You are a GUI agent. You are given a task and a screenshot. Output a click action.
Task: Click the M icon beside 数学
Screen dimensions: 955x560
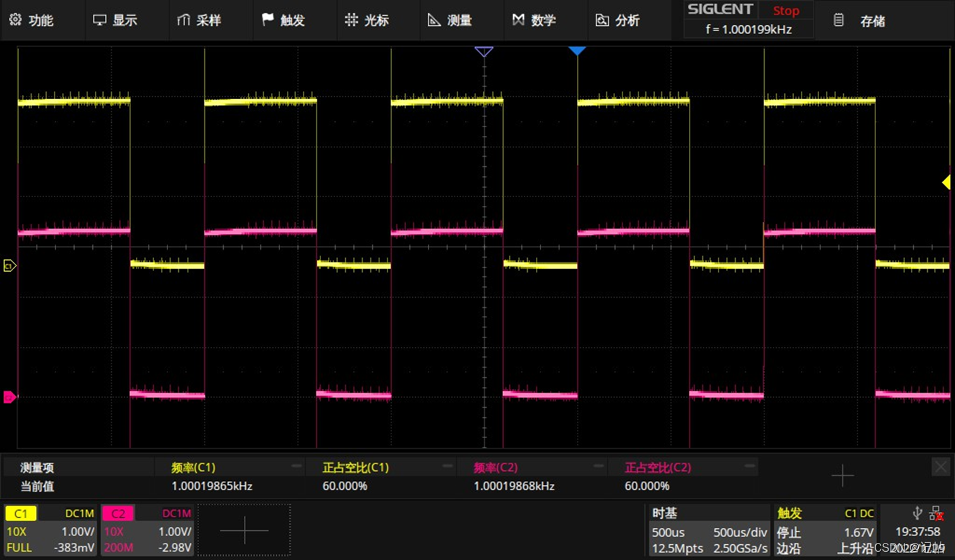[518, 20]
